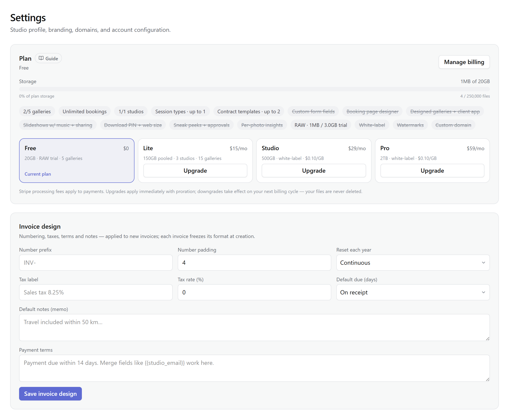The height and width of the screenshot is (420, 509).
Task: Open the Default due (days) dropdown
Action: pyautogui.click(x=413, y=292)
